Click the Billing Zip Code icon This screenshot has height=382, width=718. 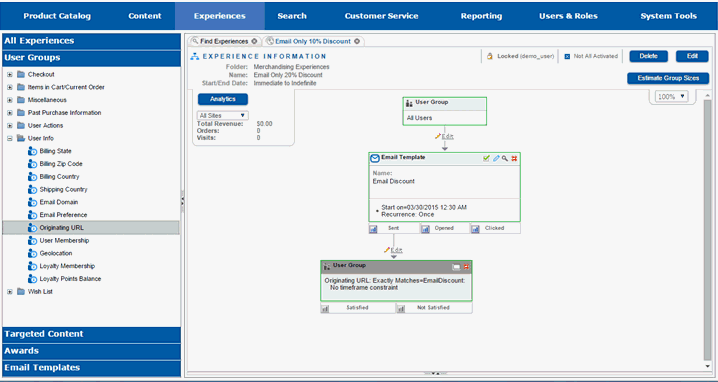point(32,164)
